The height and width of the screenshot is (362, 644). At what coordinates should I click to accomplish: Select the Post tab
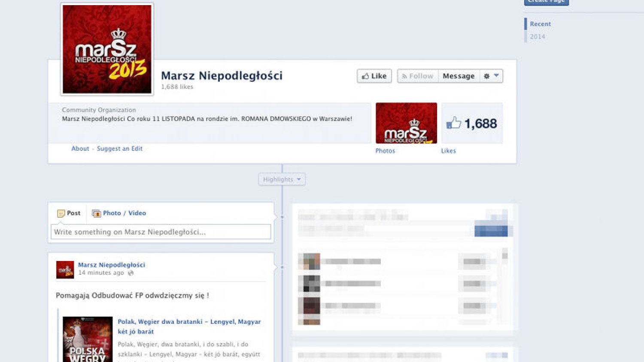69,213
